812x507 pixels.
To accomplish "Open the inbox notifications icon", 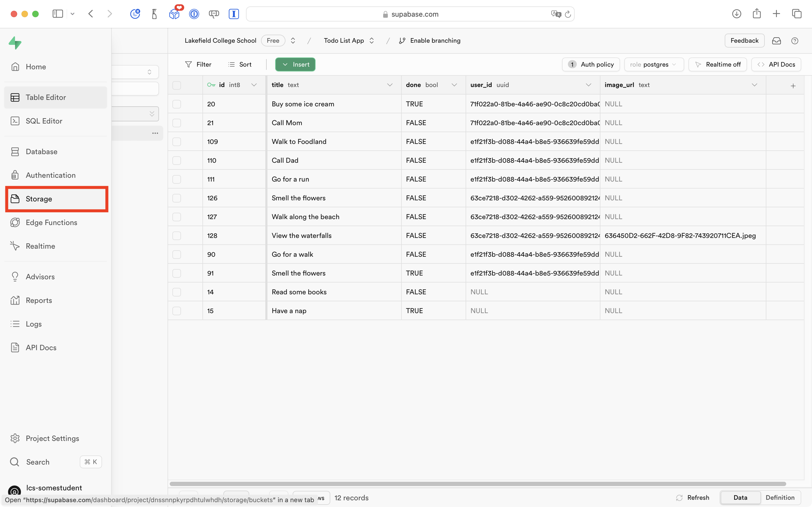I will [x=777, y=41].
